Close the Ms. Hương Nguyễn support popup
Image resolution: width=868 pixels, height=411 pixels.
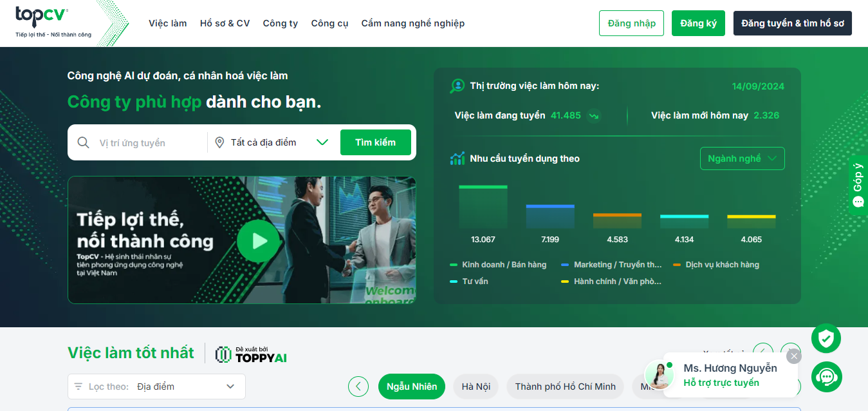(794, 356)
